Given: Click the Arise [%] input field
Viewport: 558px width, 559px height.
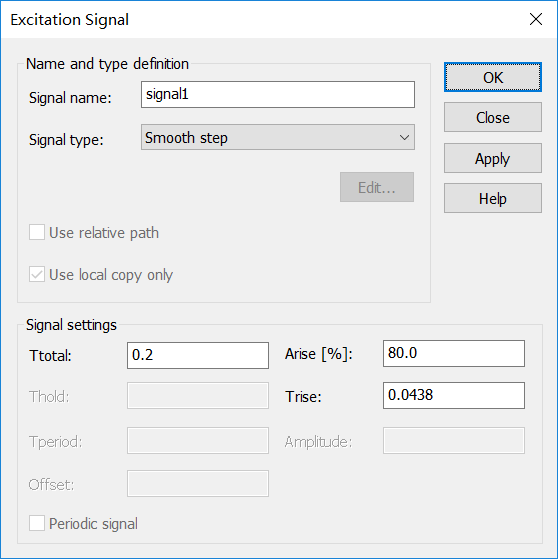Looking at the screenshot, I should pyautogui.click(x=454, y=353).
